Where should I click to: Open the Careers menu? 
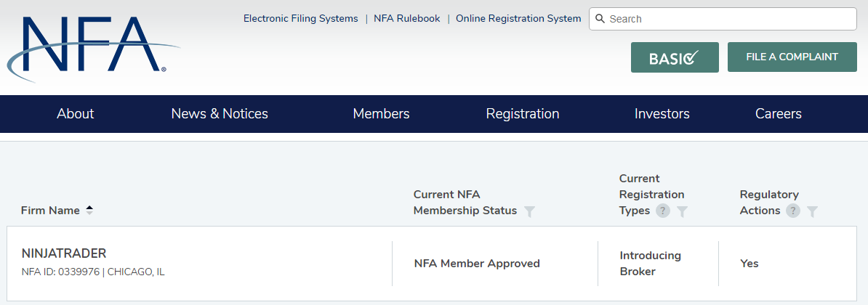pyautogui.click(x=778, y=114)
